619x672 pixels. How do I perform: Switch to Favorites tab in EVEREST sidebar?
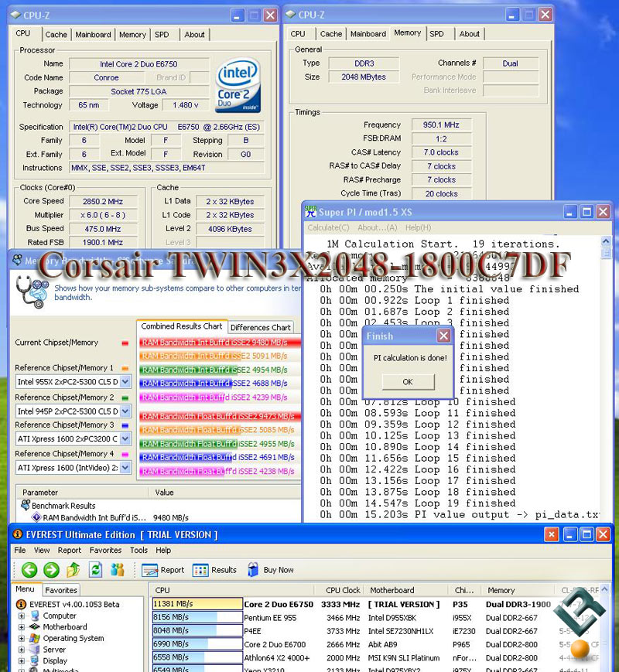tap(61, 590)
